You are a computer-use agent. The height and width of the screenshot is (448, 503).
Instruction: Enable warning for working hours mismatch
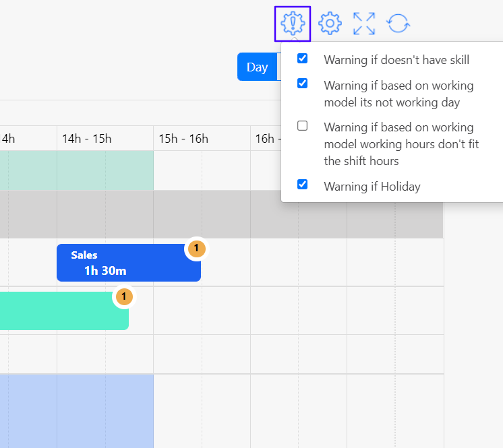click(x=303, y=125)
